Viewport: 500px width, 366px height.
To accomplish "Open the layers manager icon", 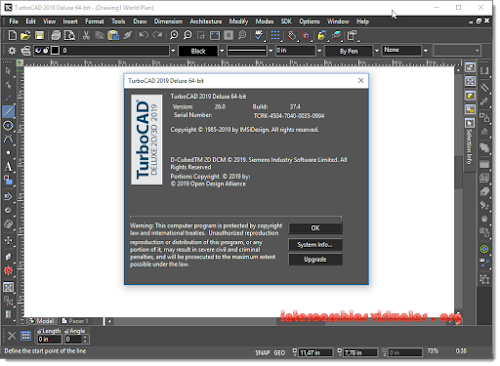I will point(26,51).
